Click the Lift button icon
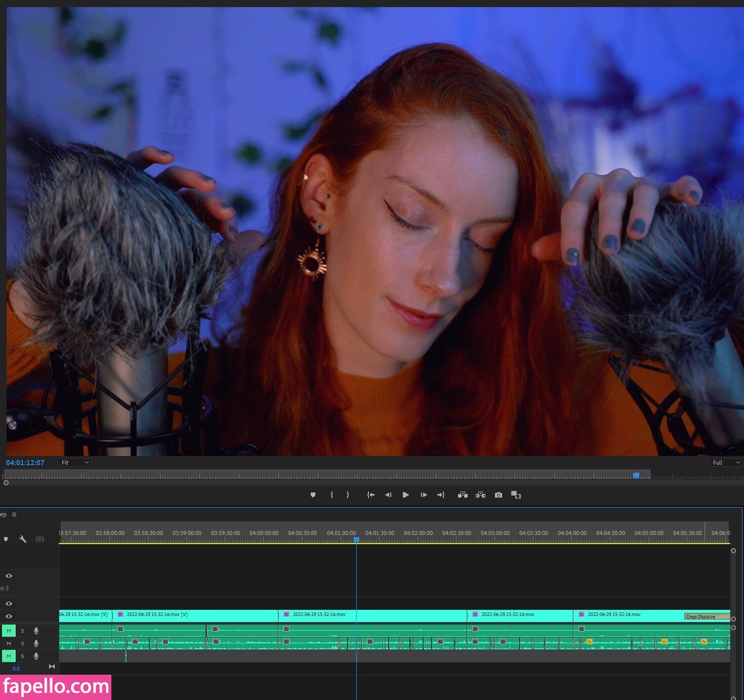The width and height of the screenshot is (744, 700). point(462,495)
